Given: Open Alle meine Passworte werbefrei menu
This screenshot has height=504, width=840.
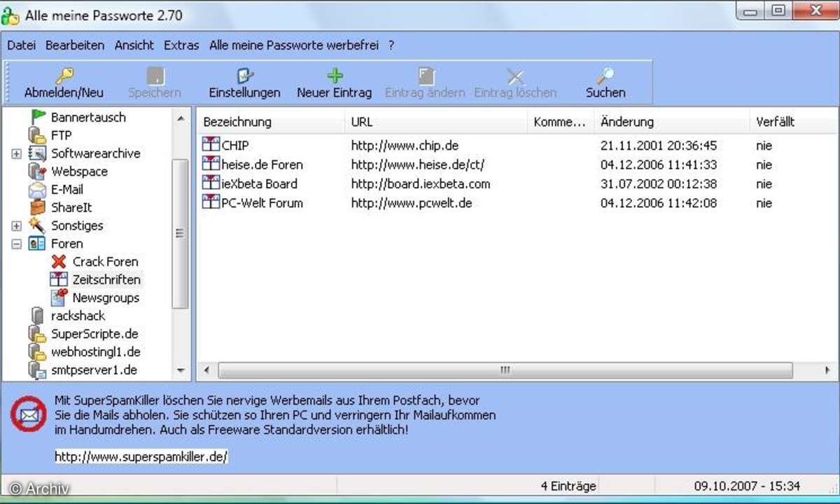Looking at the screenshot, I should point(294,45).
